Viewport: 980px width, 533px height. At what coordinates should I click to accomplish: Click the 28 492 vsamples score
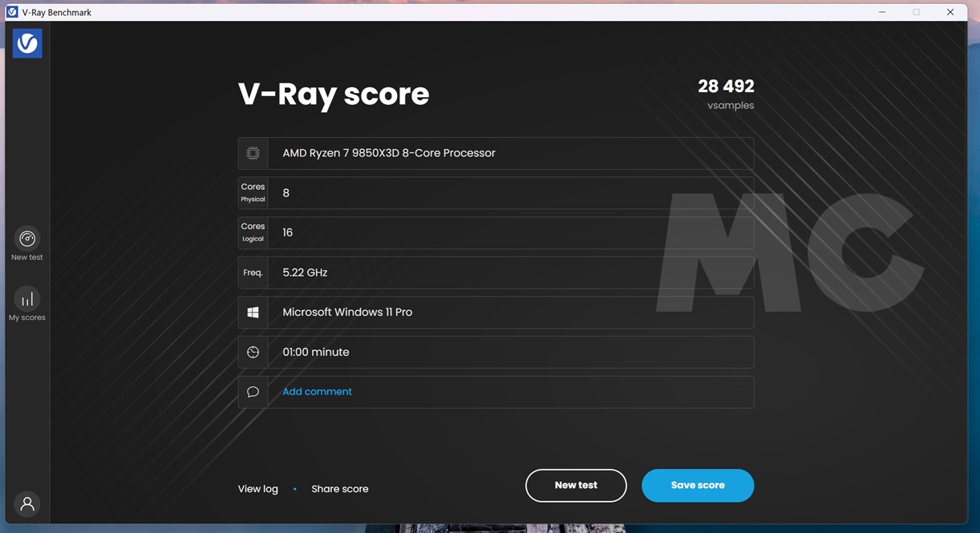click(726, 87)
